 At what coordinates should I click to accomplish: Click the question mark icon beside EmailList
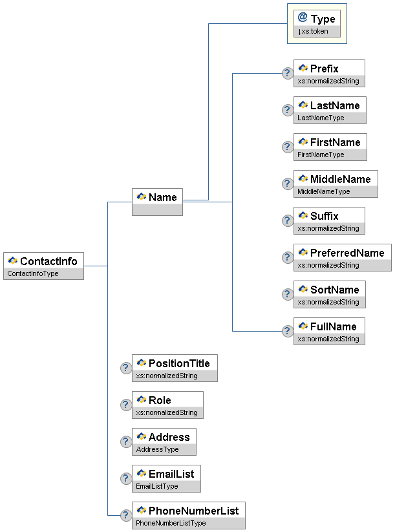coord(126,478)
